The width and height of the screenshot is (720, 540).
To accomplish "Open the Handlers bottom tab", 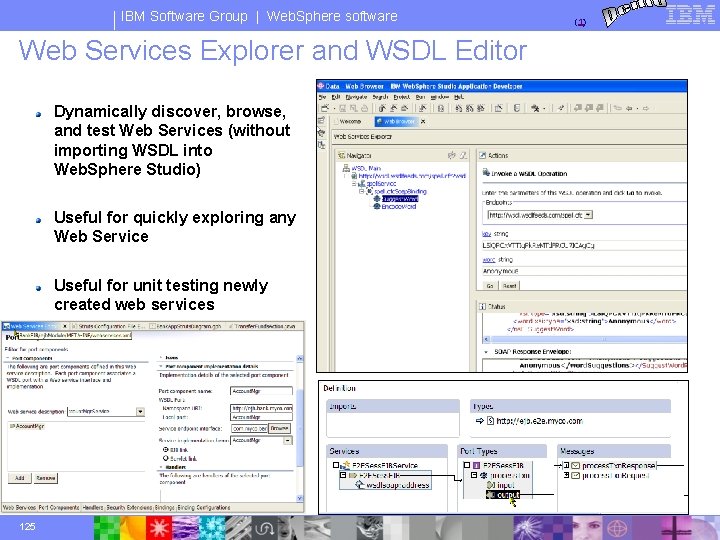I will tap(93, 507).
